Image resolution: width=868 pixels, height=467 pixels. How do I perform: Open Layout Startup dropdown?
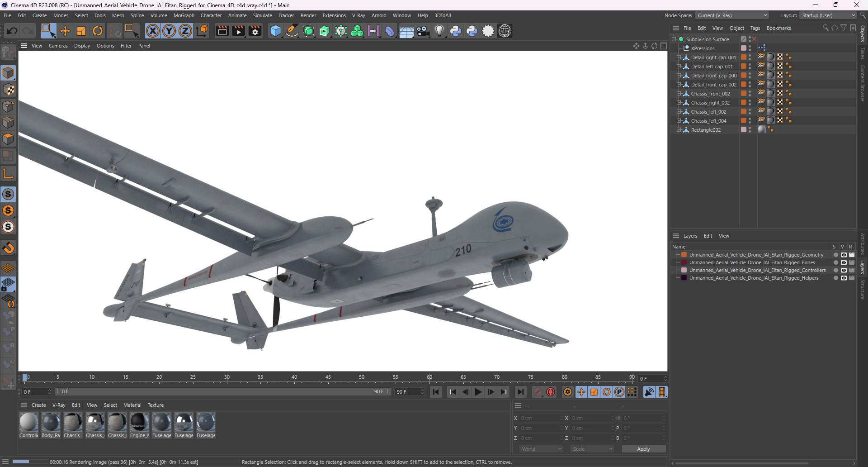coord(828,15)
